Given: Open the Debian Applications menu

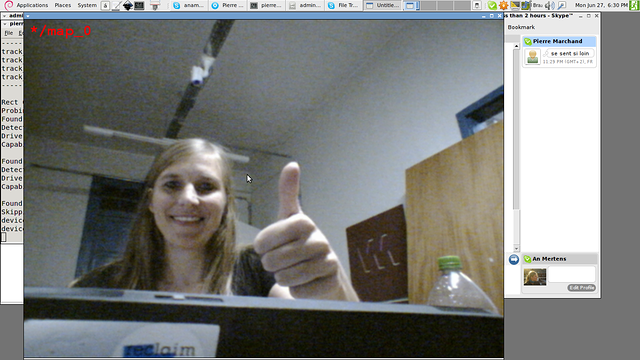Looking at the screenshot, I should coord(32,5).
